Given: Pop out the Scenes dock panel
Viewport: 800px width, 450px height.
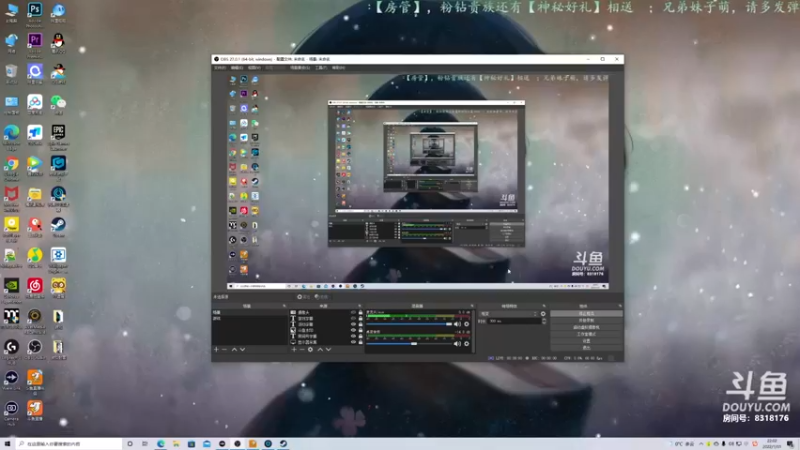Looking at the screenshot, I should pos(284,306).
